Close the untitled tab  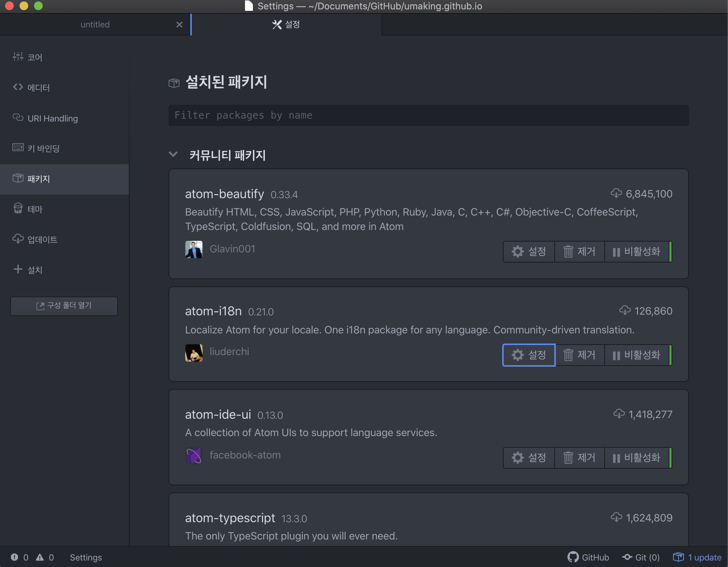click(179, 25)
